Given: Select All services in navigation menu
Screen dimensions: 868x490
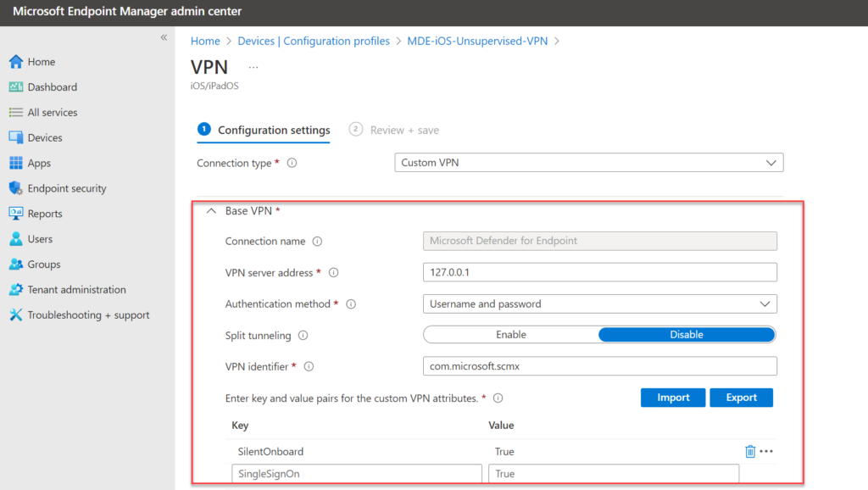Looking at the screenshot, I should click(x=53, y=113).
